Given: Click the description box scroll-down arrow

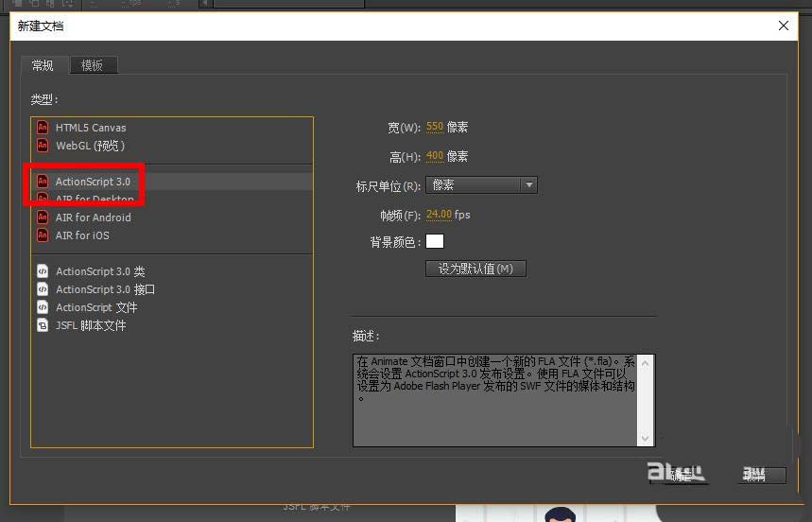Looking at the screenshot, I should click(646, 439).
